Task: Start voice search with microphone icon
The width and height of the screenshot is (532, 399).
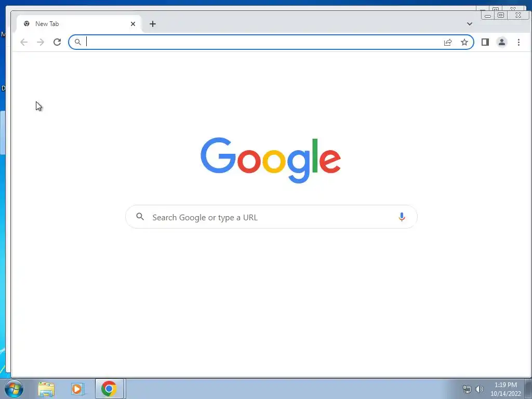Action: [402, 217]
